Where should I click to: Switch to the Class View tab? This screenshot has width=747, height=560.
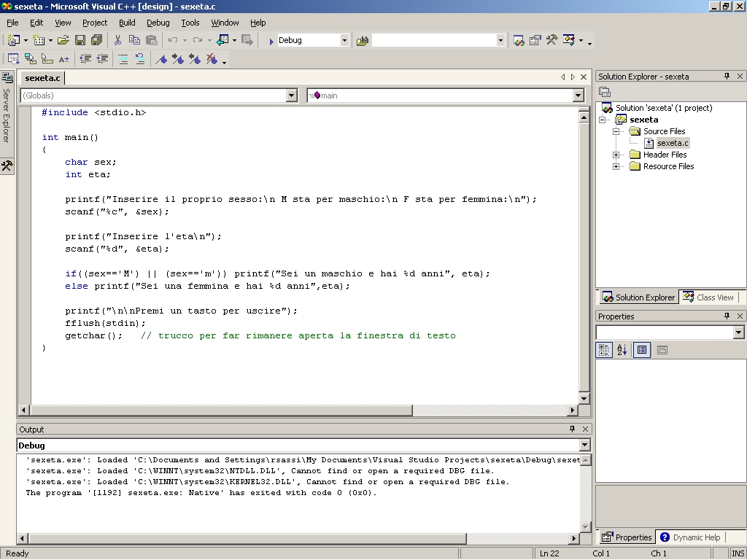pyautogui.click(x=708, y=297)
